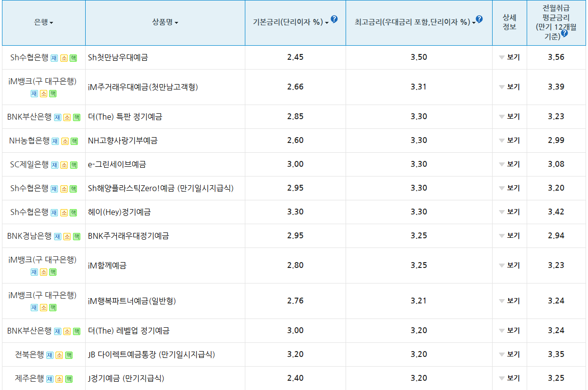The width and height of the screenshot is (588, 390).
Task: Click product name Sh첫만남우대예금
Action: (118, 57)
